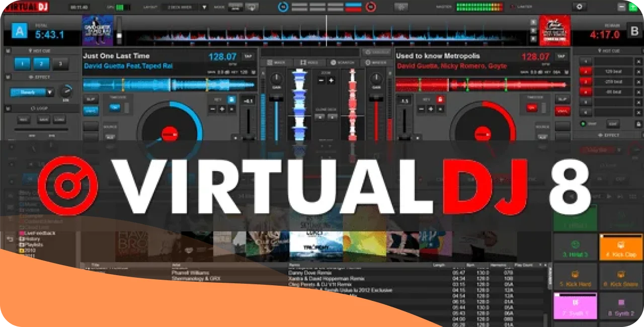Trigger deck A hot cue 1
The height and width of the screenshot is (327, 644).
coord(22,64)
